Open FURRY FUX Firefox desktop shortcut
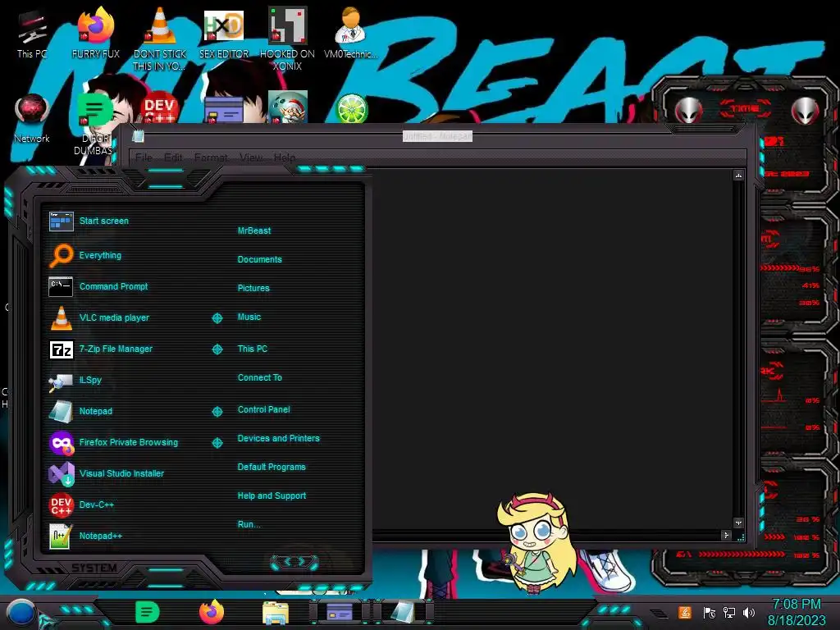 (x=96, y=34)
